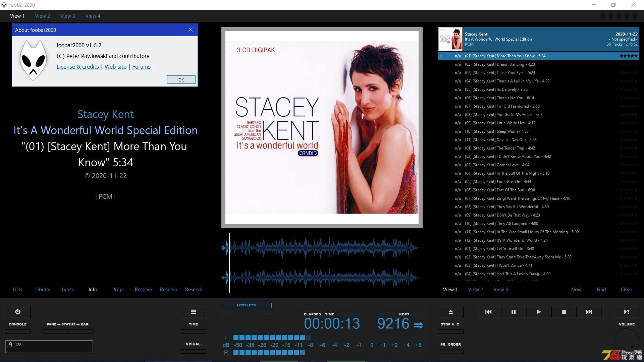Adjust the Volume knob
This screenshot has height=362, width=644.
627,341
